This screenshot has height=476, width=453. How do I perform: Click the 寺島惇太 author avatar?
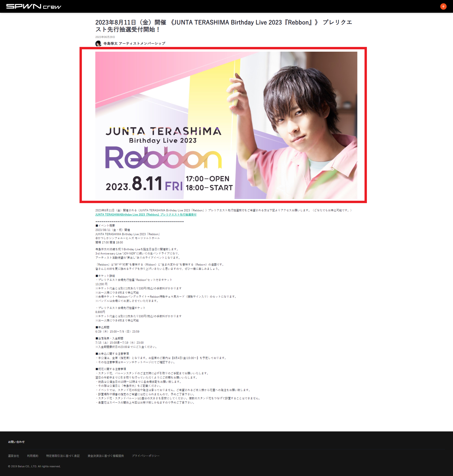(x=98, y=44)
